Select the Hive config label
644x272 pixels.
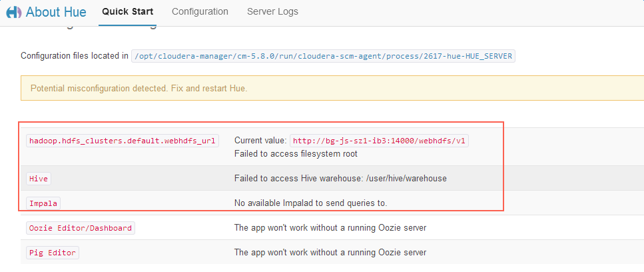[x=39, y=179]
